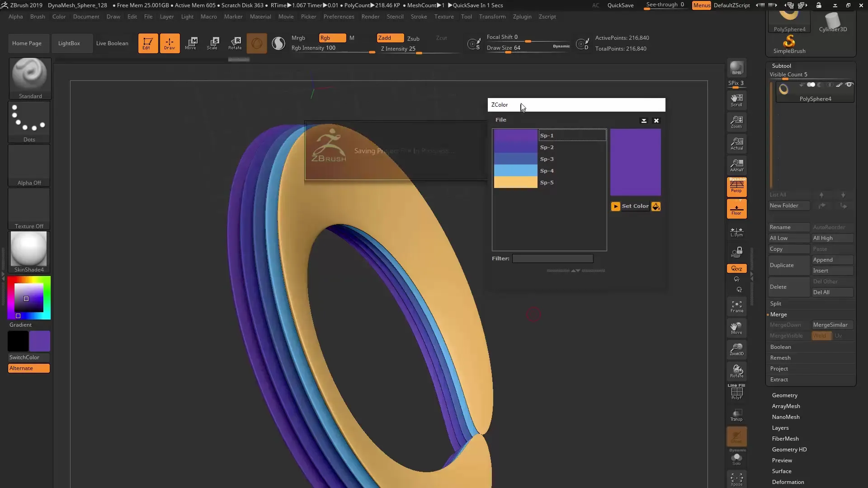Click the Solo mode icon
868x488 pixels.
click(736, 459)
